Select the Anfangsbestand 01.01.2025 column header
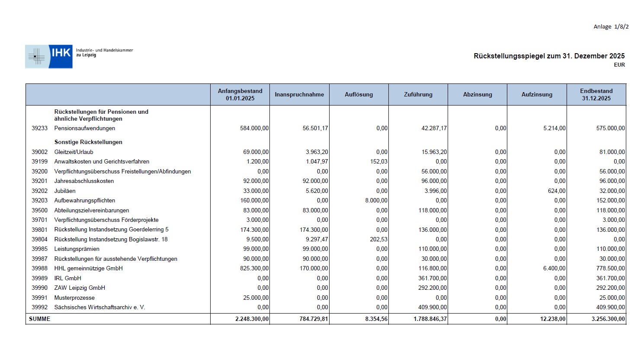The image size is (644, 346). 240,94
